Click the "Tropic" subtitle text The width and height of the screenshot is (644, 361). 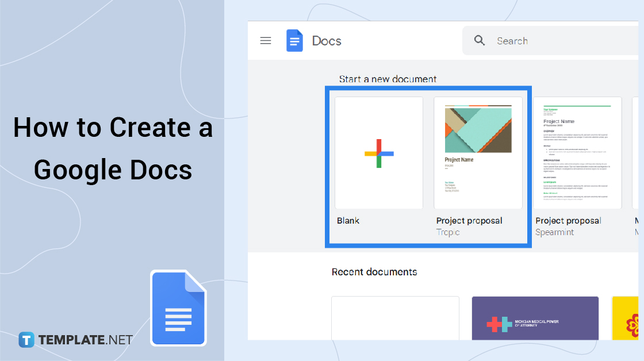[x=448, y=232]
